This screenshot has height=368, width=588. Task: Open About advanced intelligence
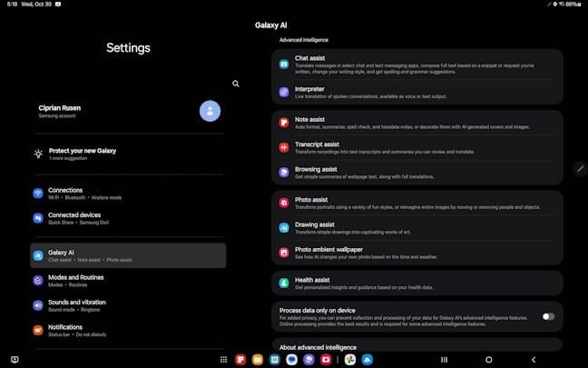[x=417, y=346]
